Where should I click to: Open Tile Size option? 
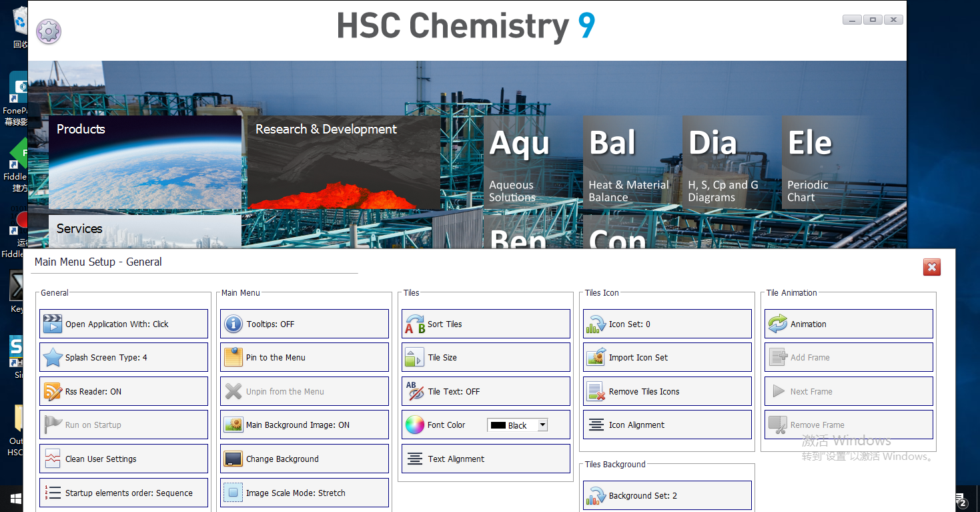pos(486,357)
